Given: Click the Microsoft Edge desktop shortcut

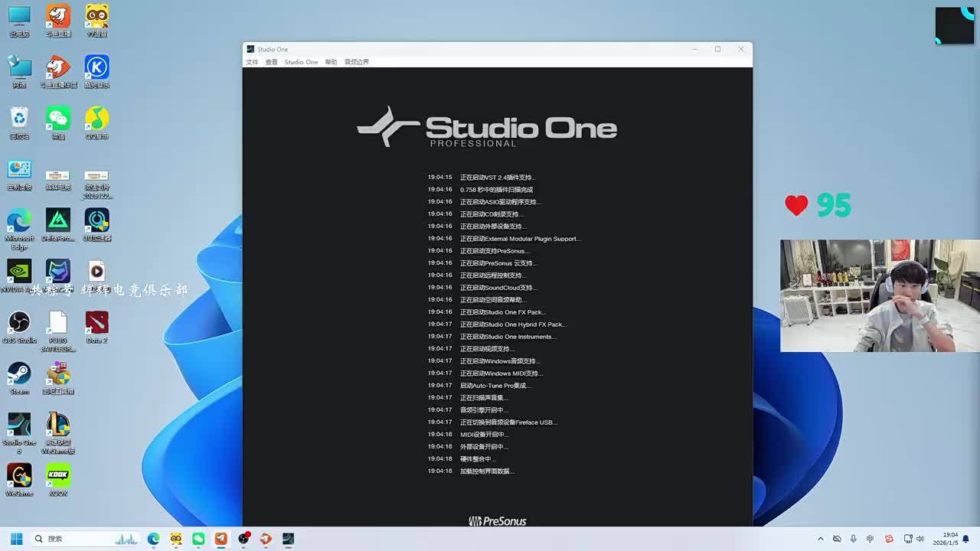Looking at the screenshot, I should (19, 221).
